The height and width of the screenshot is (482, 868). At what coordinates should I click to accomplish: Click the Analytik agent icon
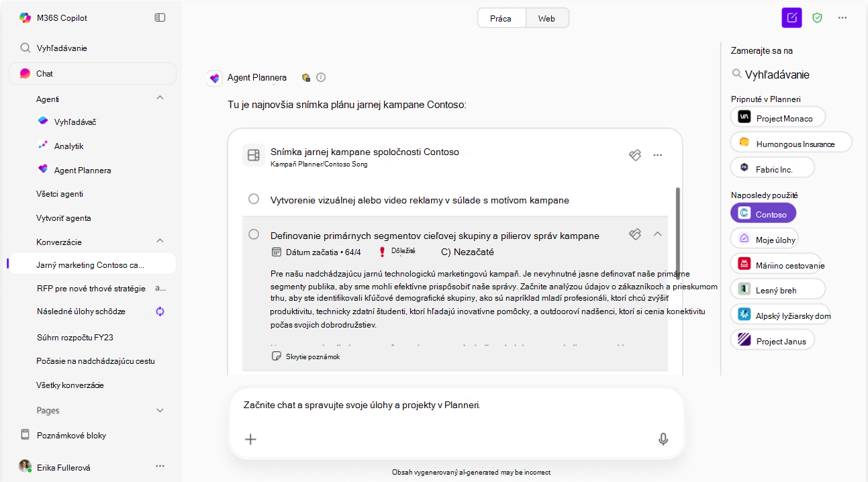point(43,145)
